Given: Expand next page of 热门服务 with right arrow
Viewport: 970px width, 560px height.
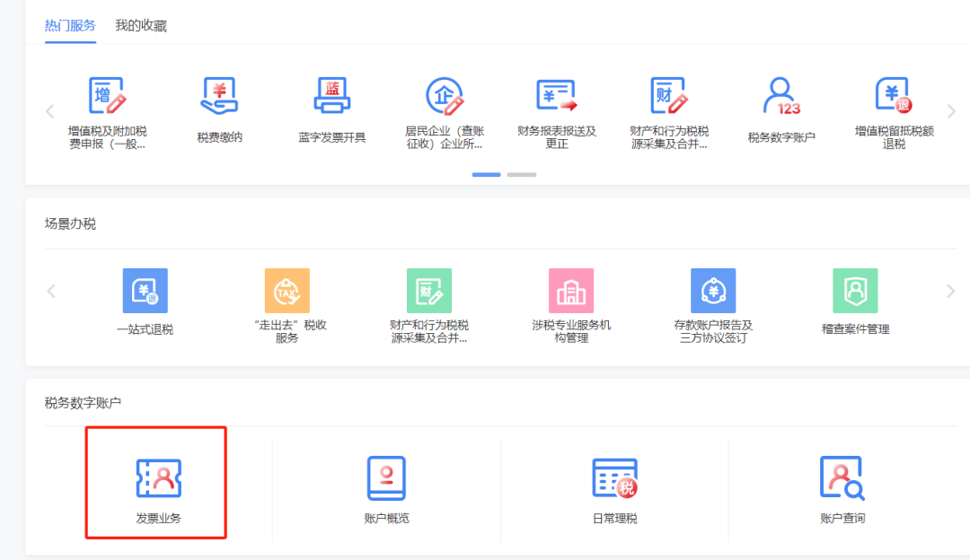Looking at the screenshot, I should point(951,109).
